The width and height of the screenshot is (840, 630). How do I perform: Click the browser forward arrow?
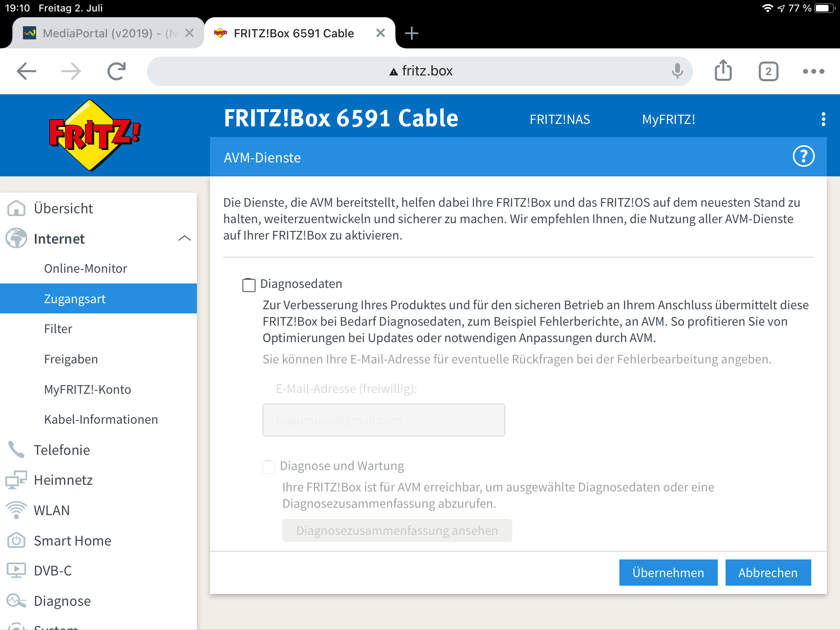pyautogui.click(x=71, y=71)
